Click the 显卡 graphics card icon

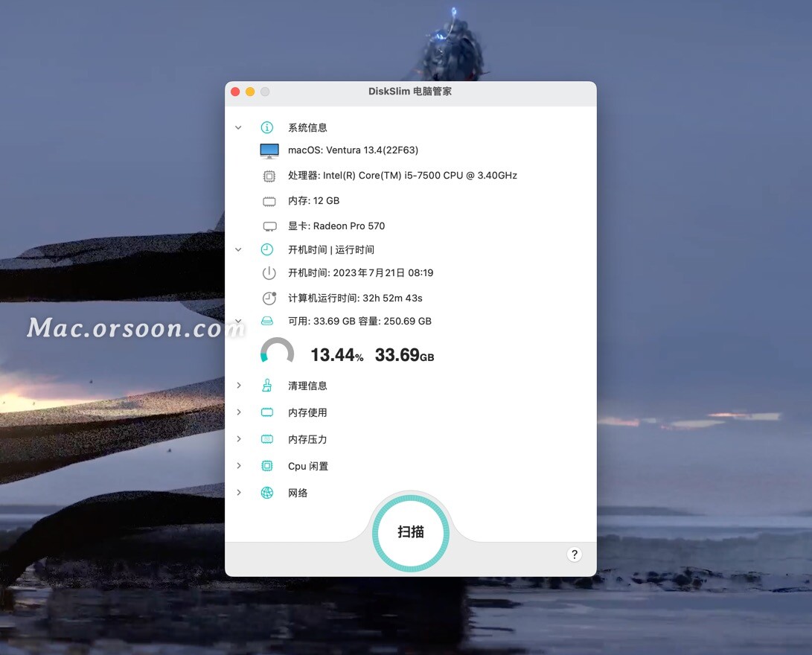269,226
